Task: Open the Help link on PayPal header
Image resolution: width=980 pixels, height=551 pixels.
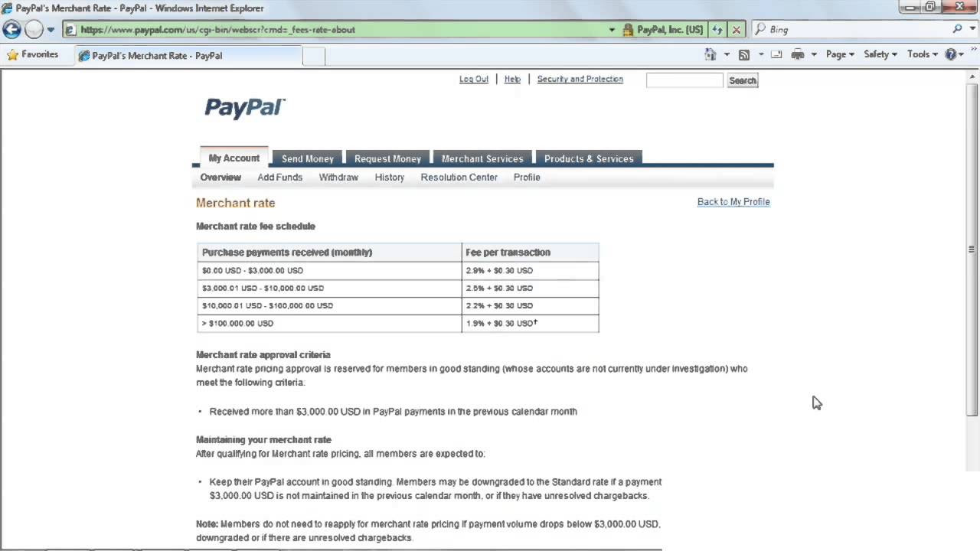Action: 512,80
